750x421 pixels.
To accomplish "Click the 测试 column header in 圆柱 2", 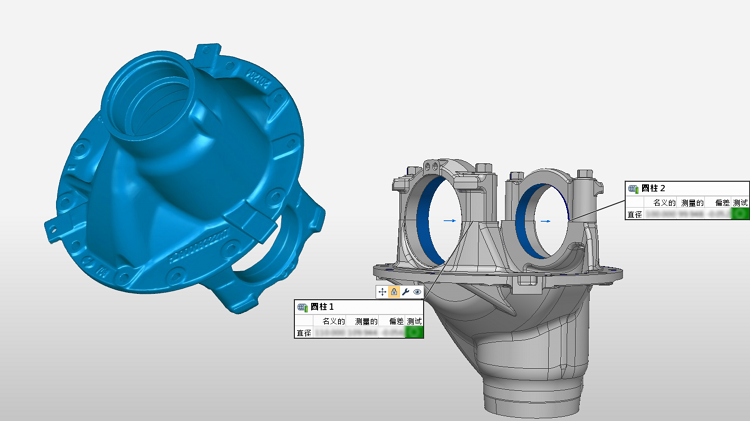I will (x=740, y=202).
